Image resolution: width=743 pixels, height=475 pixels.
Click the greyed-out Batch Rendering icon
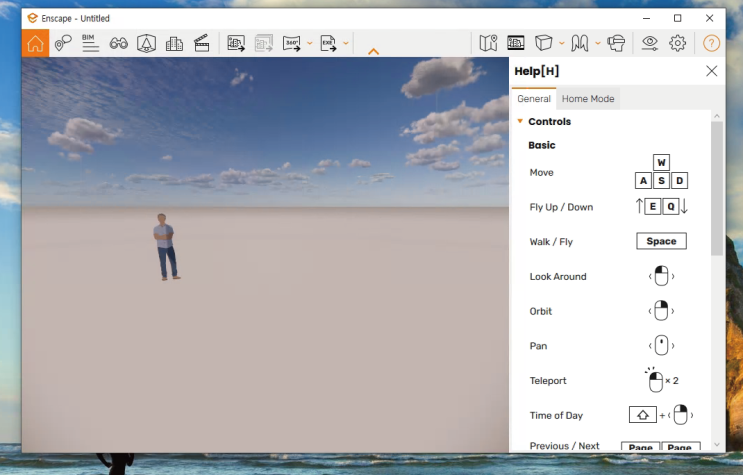264,43
